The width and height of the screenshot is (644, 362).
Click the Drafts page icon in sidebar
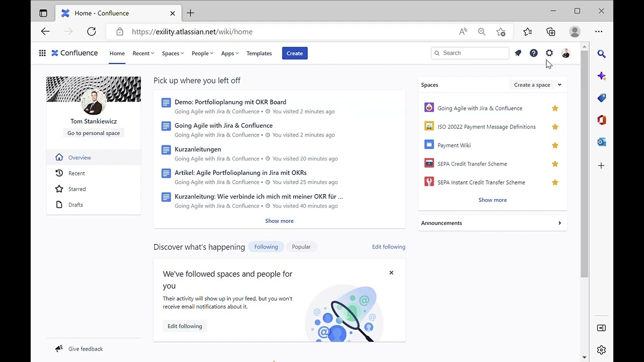click(x=59, y=205)
